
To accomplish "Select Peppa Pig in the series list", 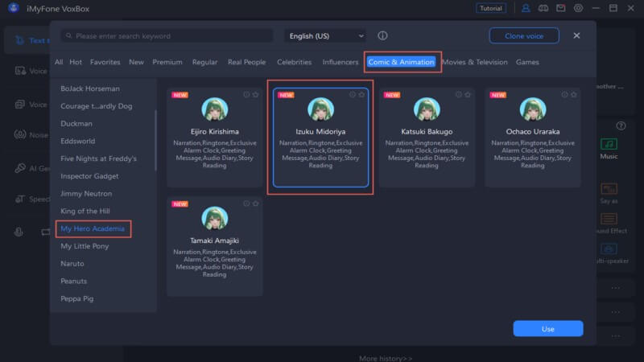I will pyautogui.click(x=76, y=298).
